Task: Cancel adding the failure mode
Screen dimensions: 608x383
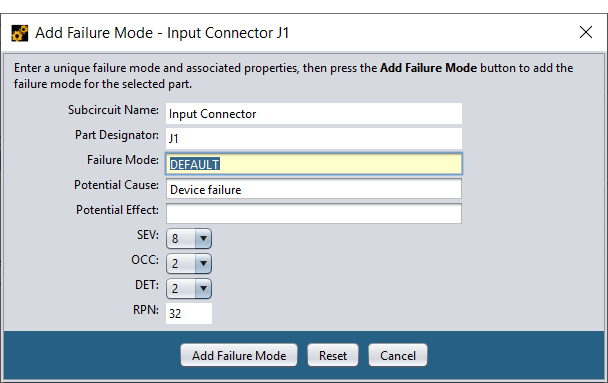Action: (398, 355)
